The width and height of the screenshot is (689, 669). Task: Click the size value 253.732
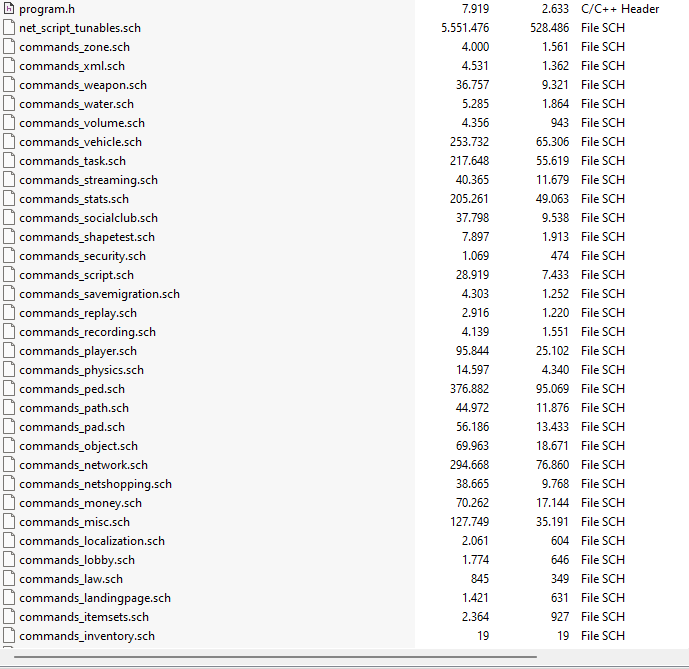point(469,142)
